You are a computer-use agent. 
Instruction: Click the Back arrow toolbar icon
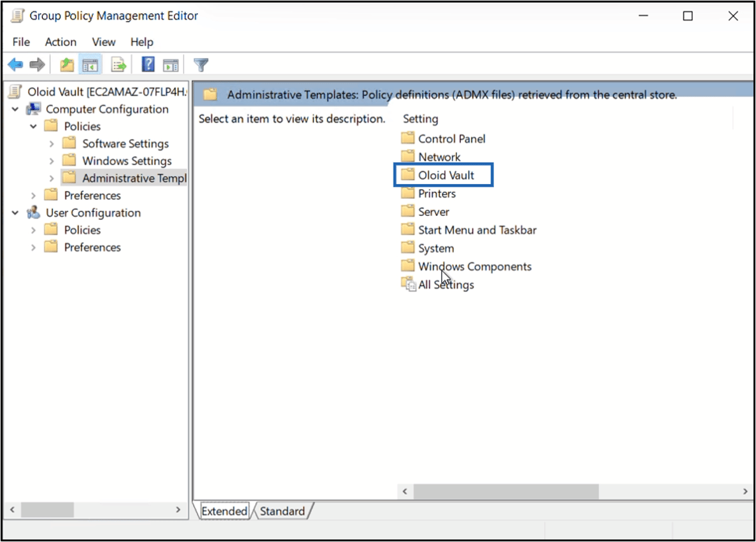pos(15,64)
